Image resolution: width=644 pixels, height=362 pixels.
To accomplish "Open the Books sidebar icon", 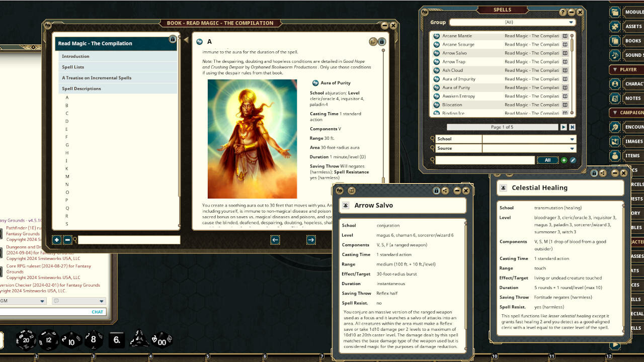I will coord(614,41).
